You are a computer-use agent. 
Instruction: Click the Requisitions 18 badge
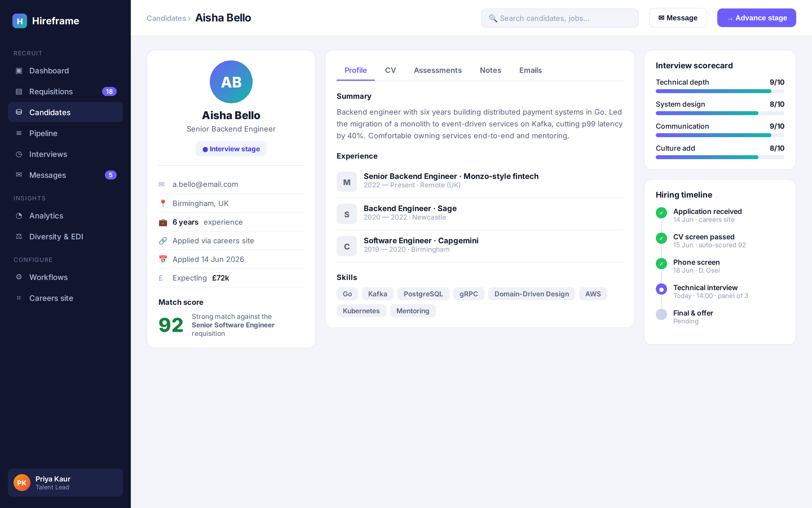[x=109, y=91]
